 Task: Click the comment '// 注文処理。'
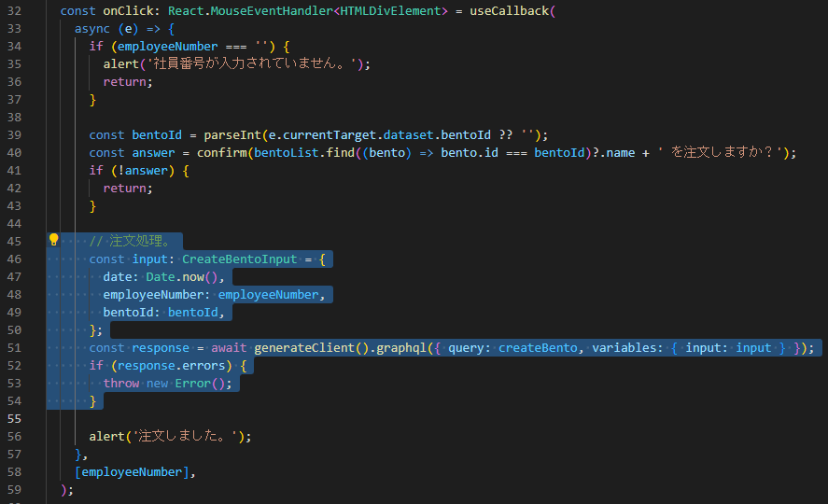click(130, 241)
